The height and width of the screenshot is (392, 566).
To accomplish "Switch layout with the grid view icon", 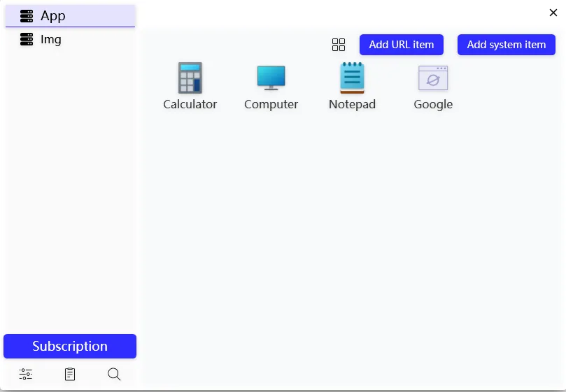I will pyautogui.click(x=338, y=45).
